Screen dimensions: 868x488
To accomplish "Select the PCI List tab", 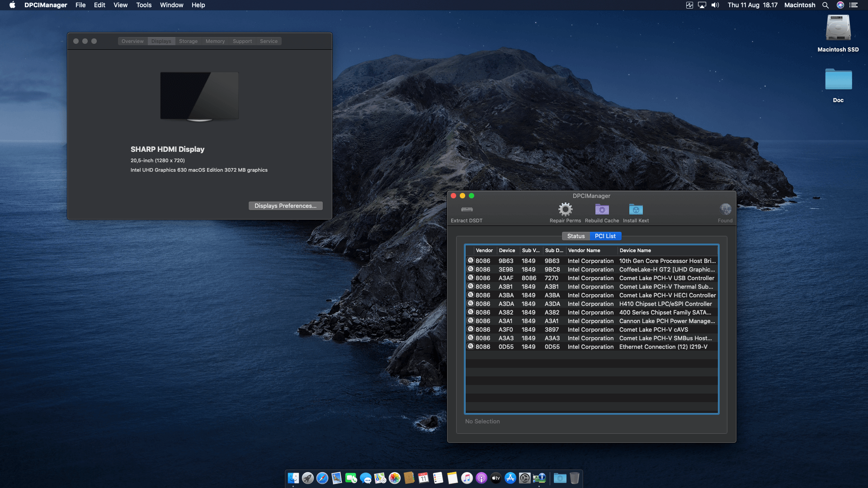I will (605, 236).
